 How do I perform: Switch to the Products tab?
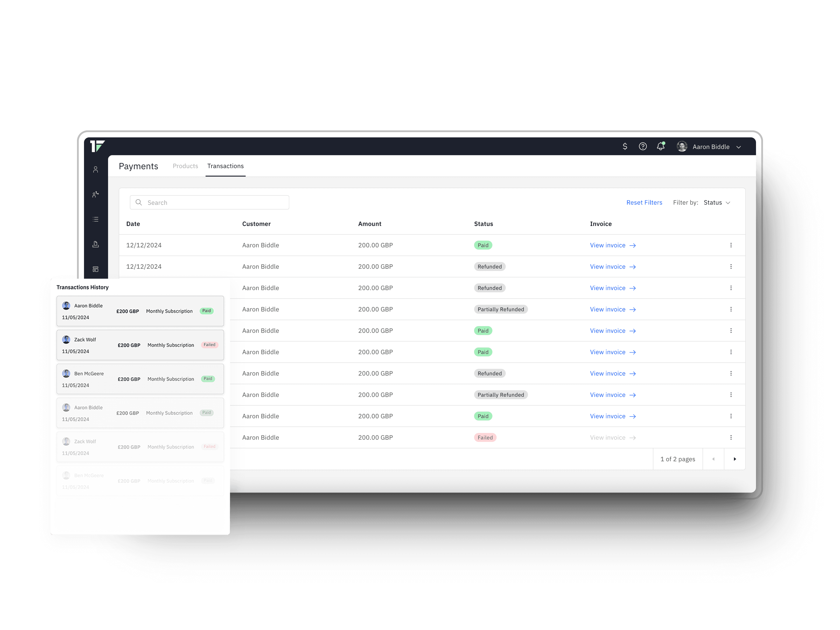coord(185,166)
